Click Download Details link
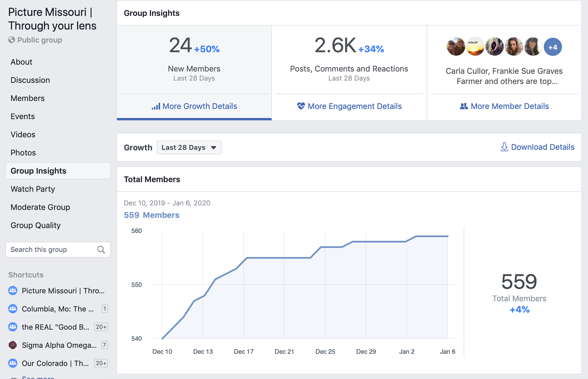Screen dimensions: 588x379 537,147
